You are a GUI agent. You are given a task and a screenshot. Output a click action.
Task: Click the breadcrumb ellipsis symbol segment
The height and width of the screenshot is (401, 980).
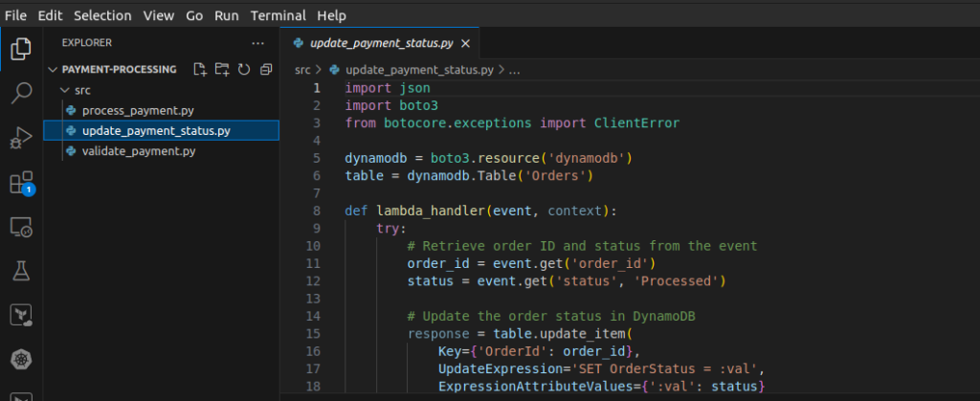(514, 70)
